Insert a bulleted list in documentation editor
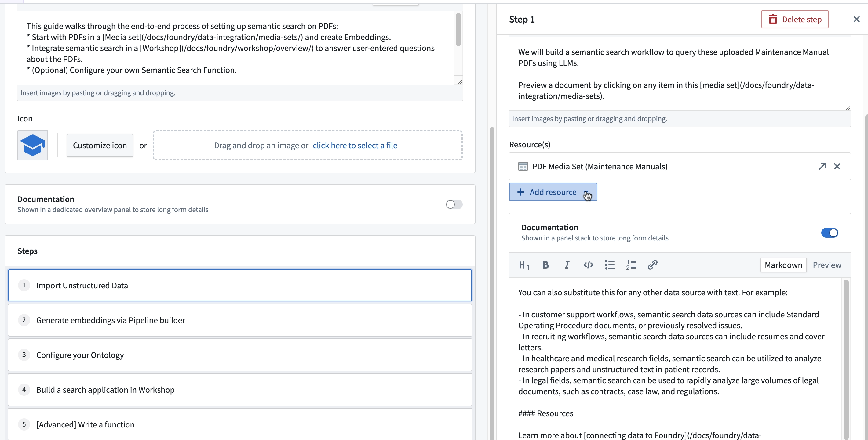868x440 pixels. [x=610, y=265]
